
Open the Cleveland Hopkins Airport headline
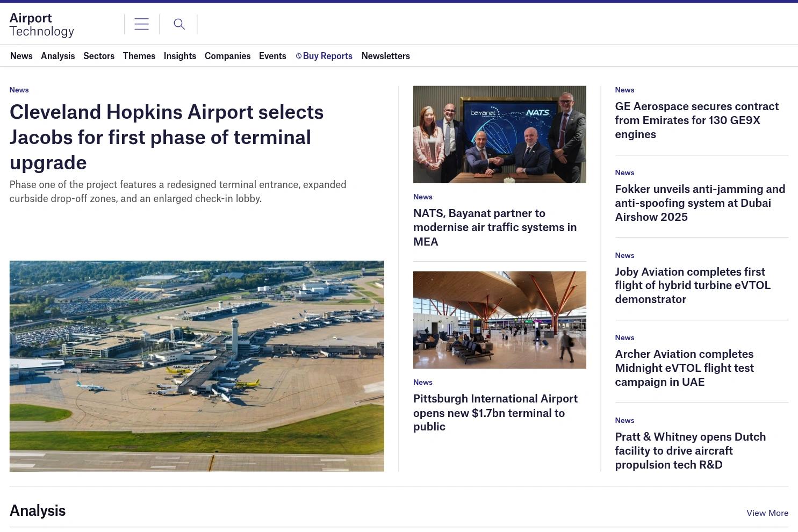pos(167,137)
